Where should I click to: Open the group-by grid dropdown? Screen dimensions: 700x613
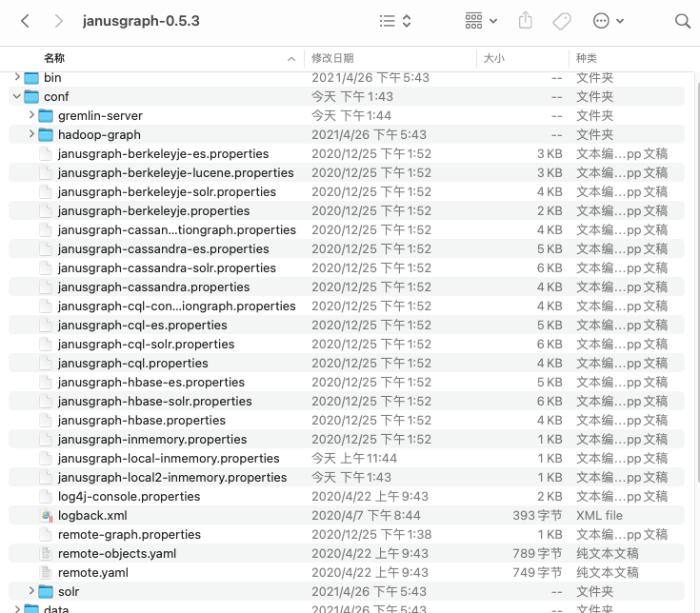tap(481, 21)
